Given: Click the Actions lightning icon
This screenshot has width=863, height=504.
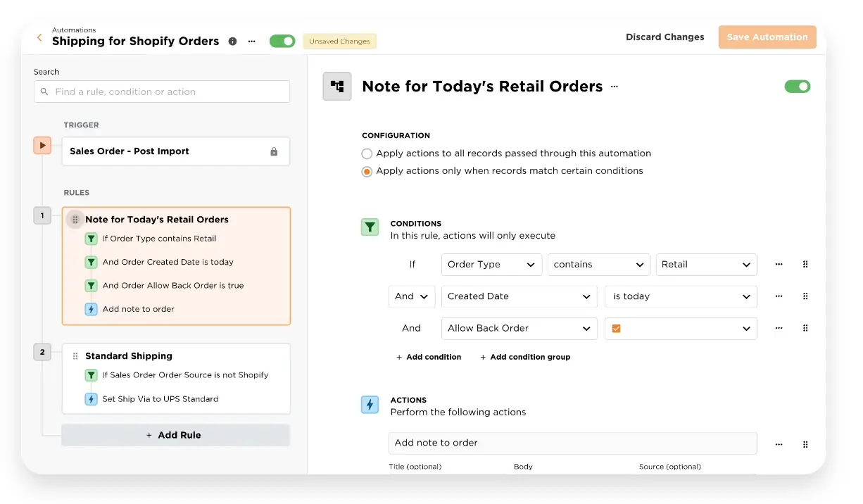Looking at the screenshot, I should coord(370,404).
